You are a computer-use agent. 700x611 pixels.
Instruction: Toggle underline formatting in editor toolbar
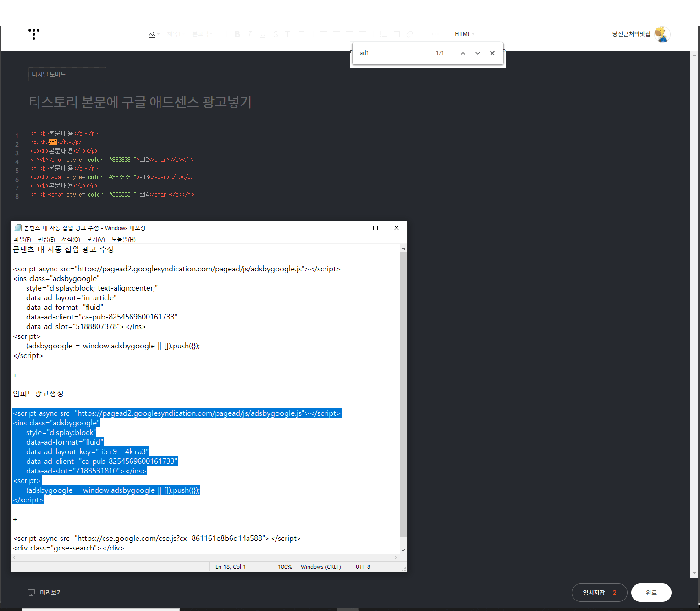pos(263,34)
